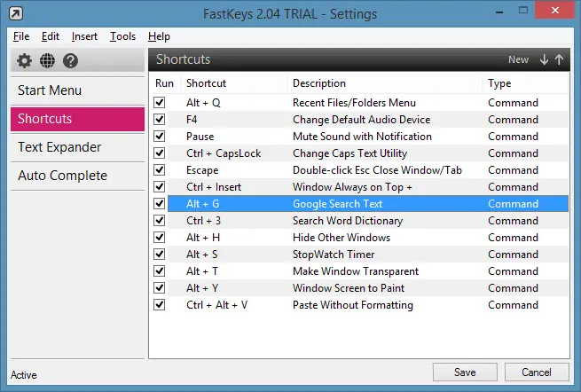Go to Text Expander section
This screenshot has width=581, height=392.
[77, 147]
